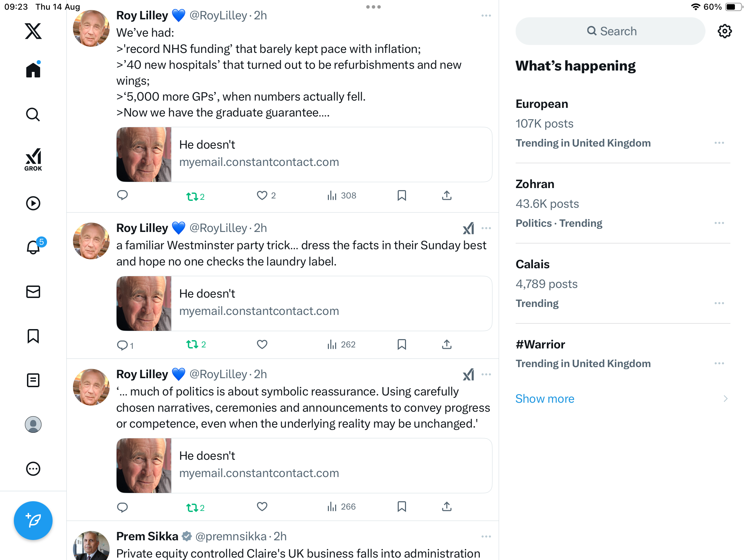Bookmark the first NHS funding post
This screenshot has height=560, width=747.
coord(402,196)
